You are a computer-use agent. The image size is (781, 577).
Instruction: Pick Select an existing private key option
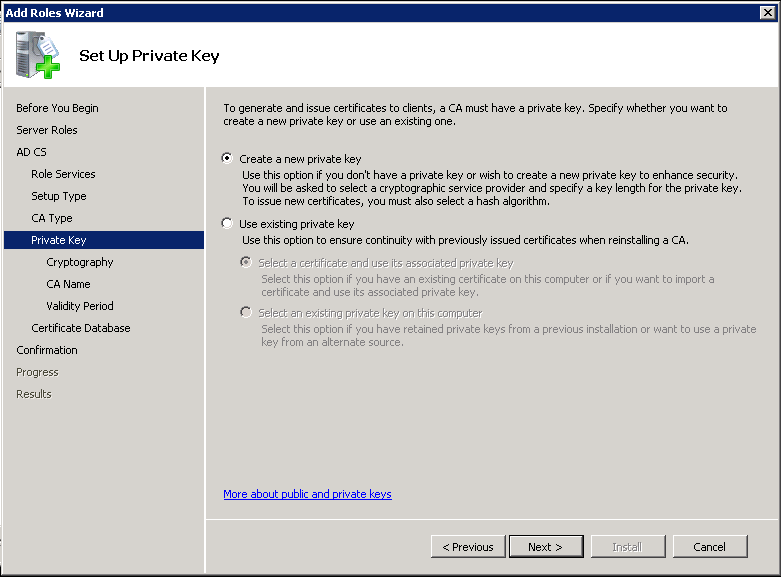(x=247, y=313)
